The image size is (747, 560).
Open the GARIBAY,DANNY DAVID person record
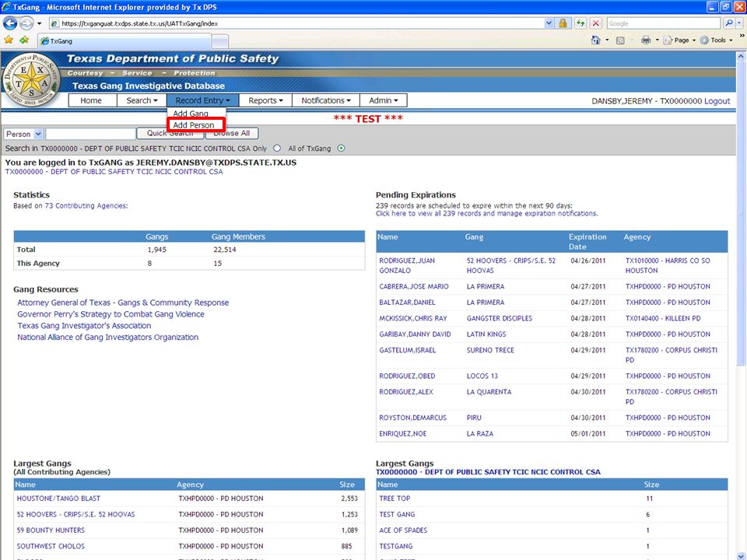pos(415,334)
